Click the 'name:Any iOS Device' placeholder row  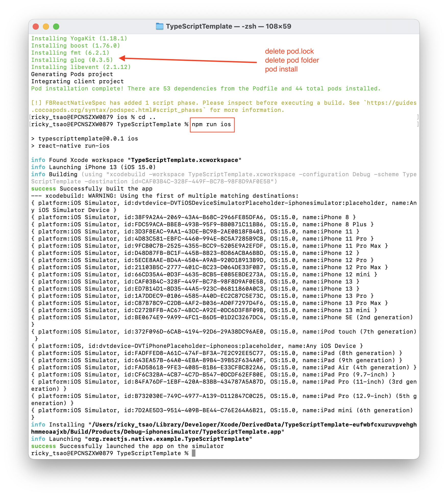point(197,346)
